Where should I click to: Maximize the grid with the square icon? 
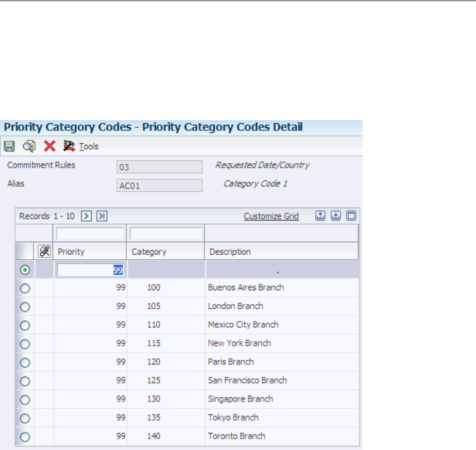pyautogui.click(x=351, y=216)
